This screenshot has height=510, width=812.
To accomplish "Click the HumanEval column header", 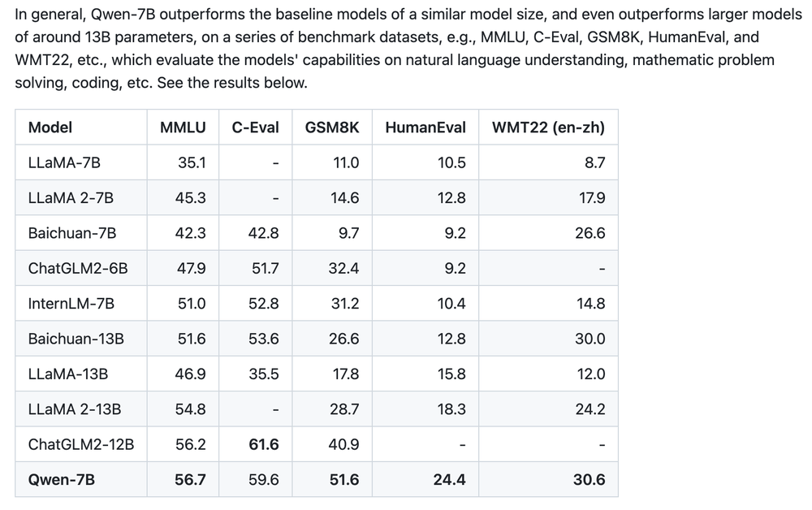I will 425,127.
